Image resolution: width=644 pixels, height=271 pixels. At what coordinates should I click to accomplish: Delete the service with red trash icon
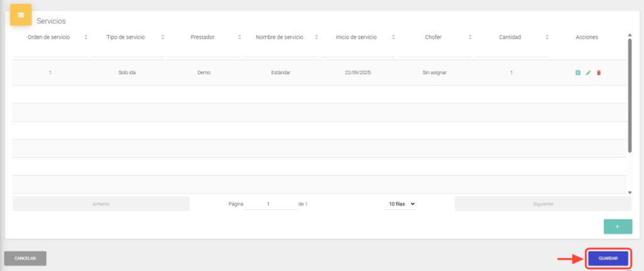(599, 73)
